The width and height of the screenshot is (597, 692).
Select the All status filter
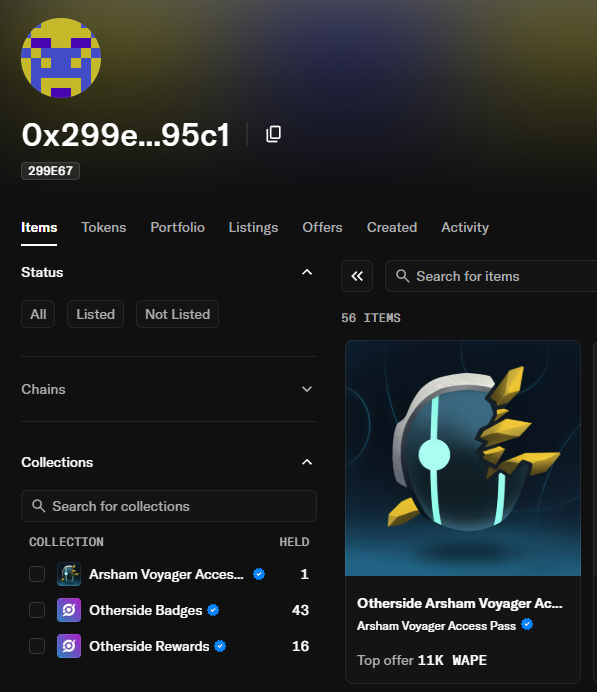coord(38,314)
